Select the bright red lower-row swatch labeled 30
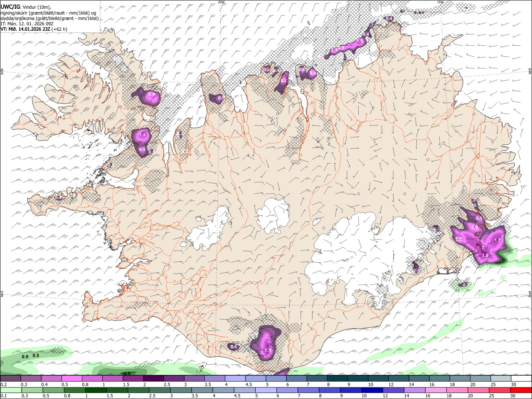 pos(521,390)
